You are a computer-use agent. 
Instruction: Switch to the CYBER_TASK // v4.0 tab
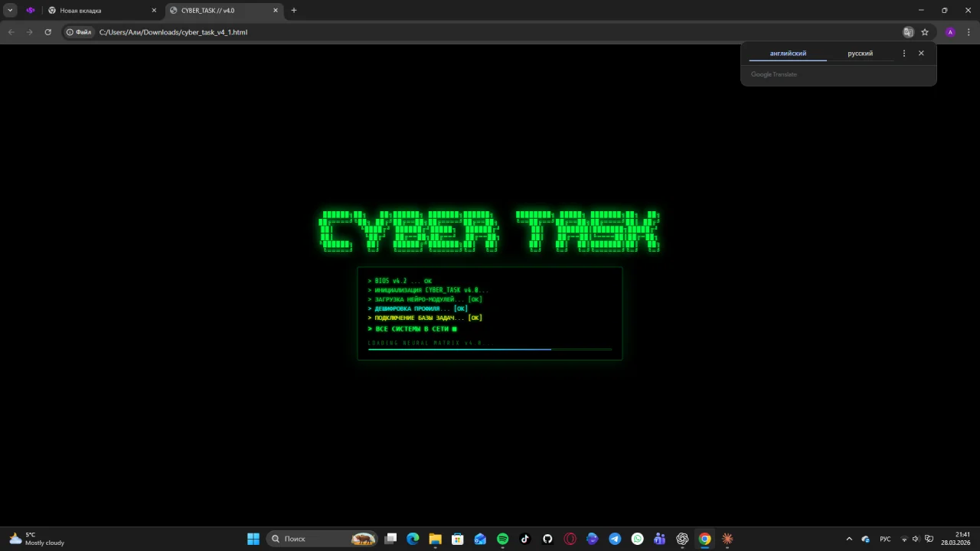[x=224, y=11]
